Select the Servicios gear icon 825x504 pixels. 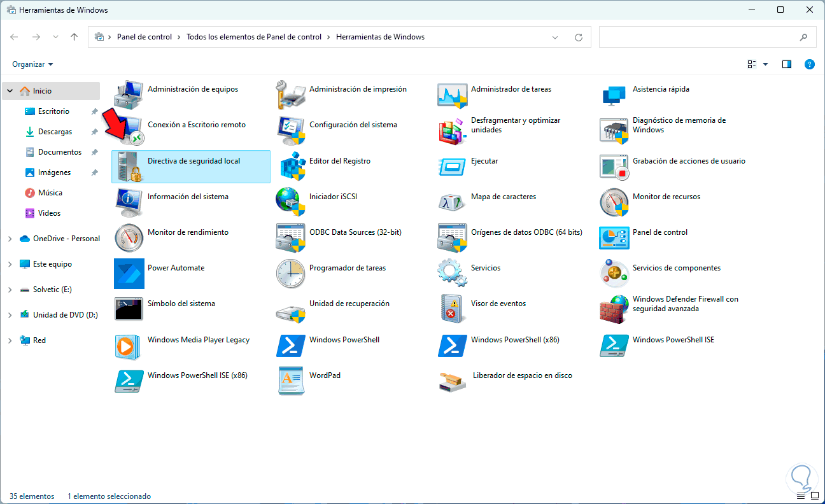coord(453,274)
